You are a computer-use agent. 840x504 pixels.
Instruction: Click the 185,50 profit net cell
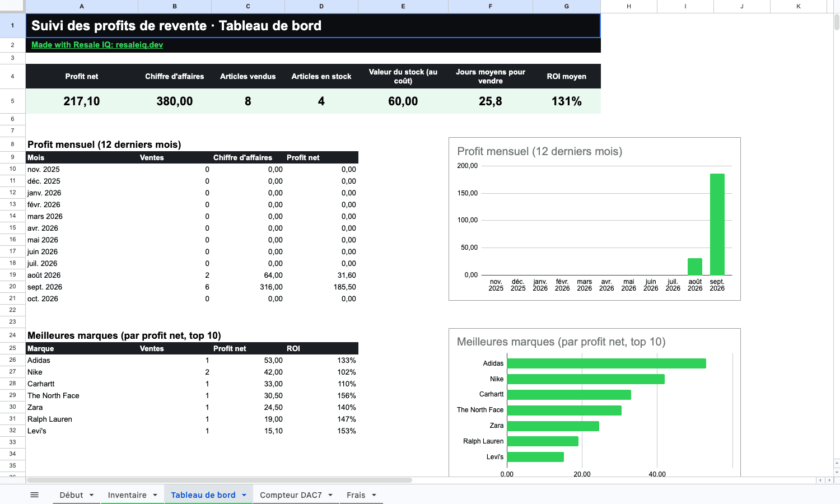pyautogui.click(x=321, y=287)
